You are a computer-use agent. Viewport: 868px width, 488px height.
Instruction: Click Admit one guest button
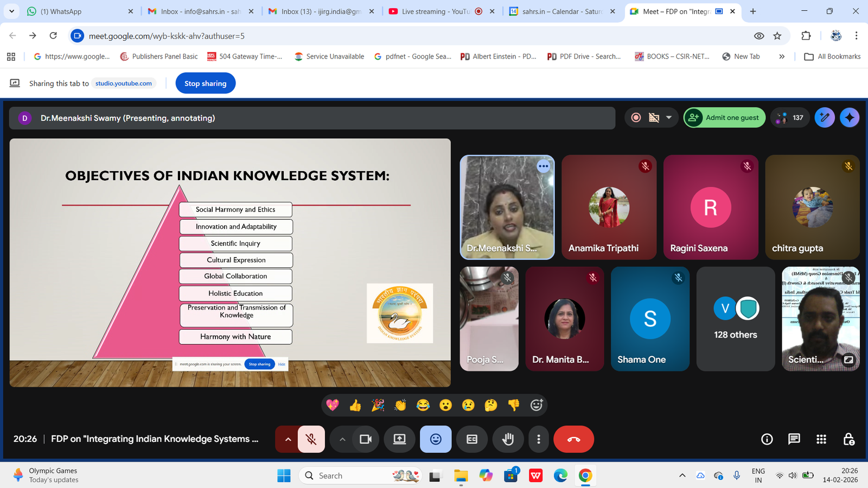point(725,118)
